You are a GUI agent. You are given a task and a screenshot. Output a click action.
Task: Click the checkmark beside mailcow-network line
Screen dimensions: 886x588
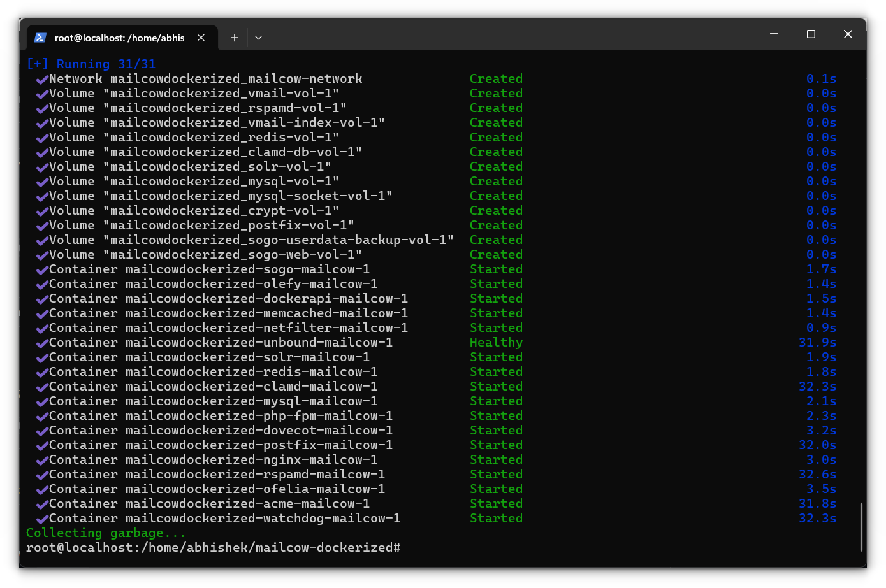pyautogui.click(x=41, y=78)
